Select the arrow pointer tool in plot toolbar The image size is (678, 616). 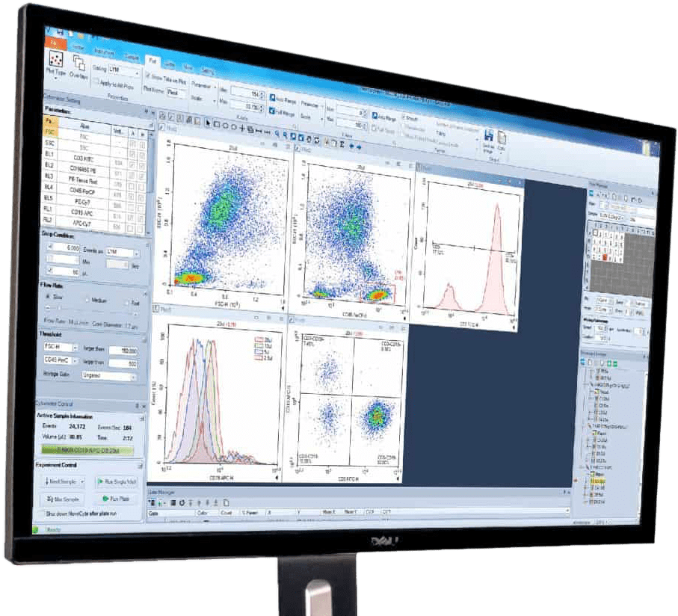click(208, 123)
